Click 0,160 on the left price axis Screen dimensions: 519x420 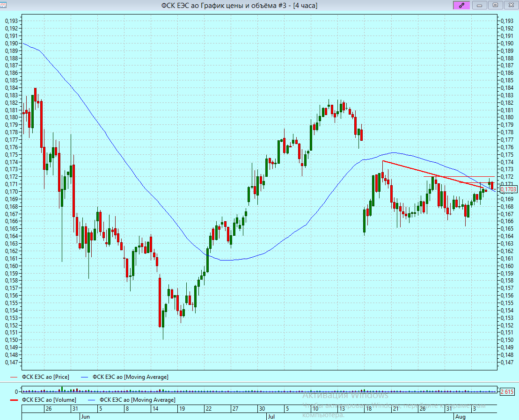pos(11,266)
